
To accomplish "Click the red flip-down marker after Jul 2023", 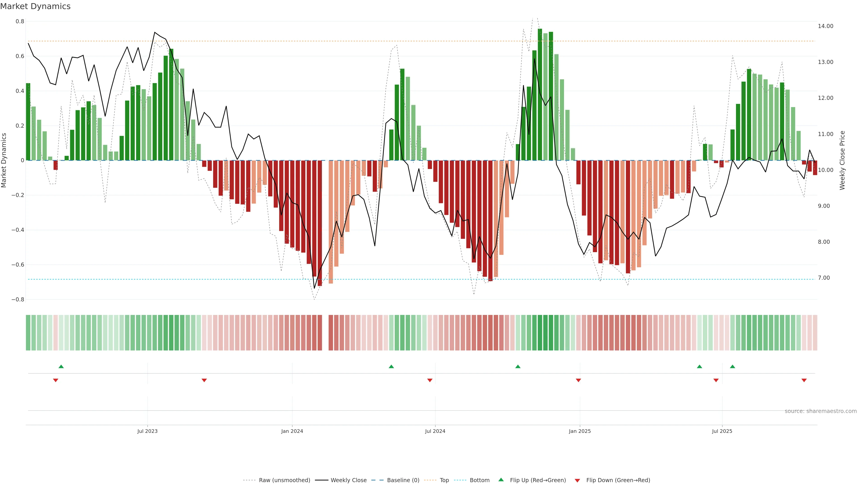I will 204,380.
